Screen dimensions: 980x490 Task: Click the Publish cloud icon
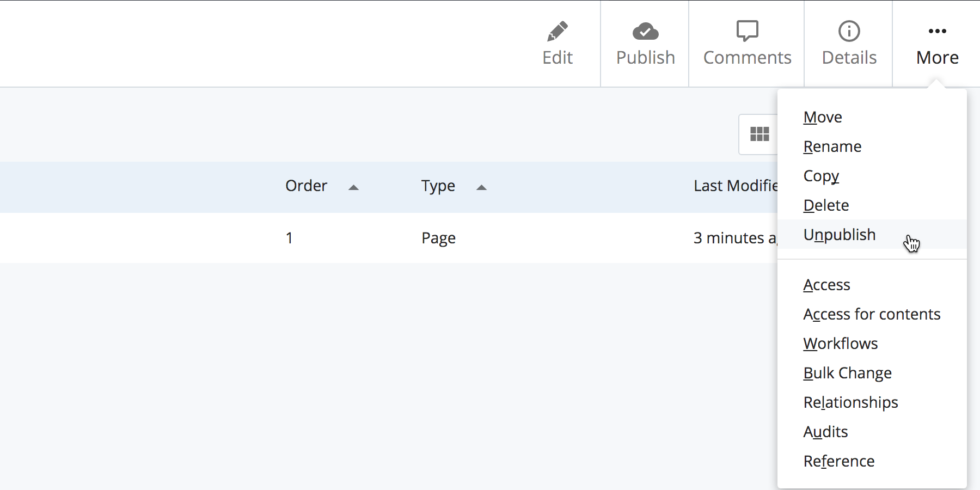645,32
